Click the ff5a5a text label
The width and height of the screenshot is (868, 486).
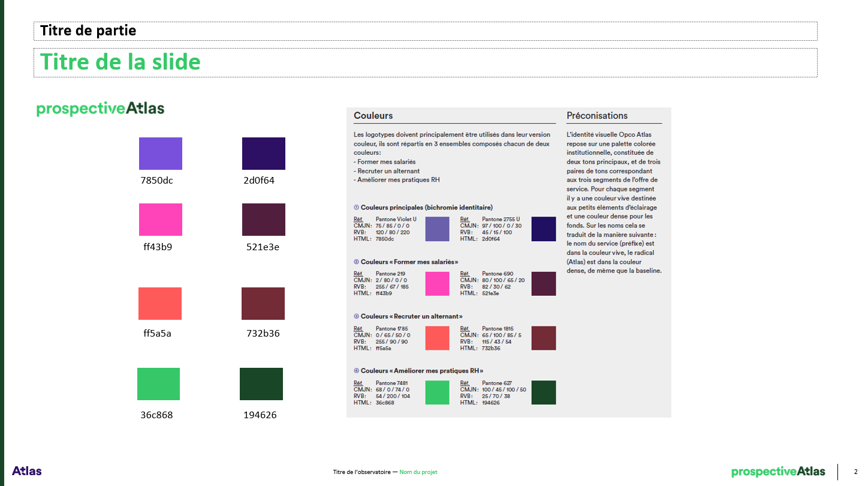157,334
